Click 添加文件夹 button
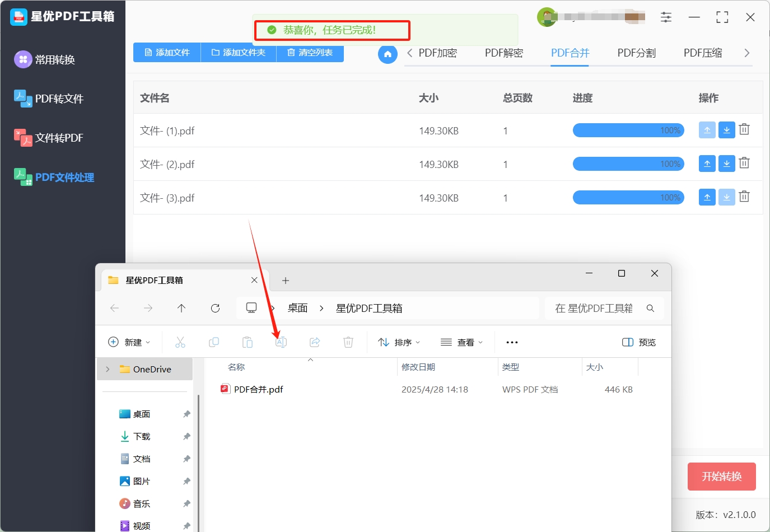The width and height of the screenshot is (770, 532). point(239,52)
